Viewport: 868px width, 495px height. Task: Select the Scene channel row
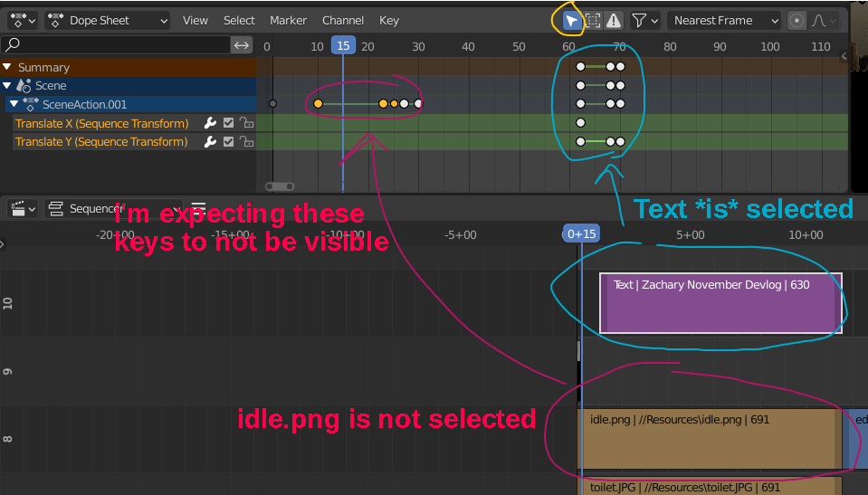pyautogui.click(x=128, y=85)
